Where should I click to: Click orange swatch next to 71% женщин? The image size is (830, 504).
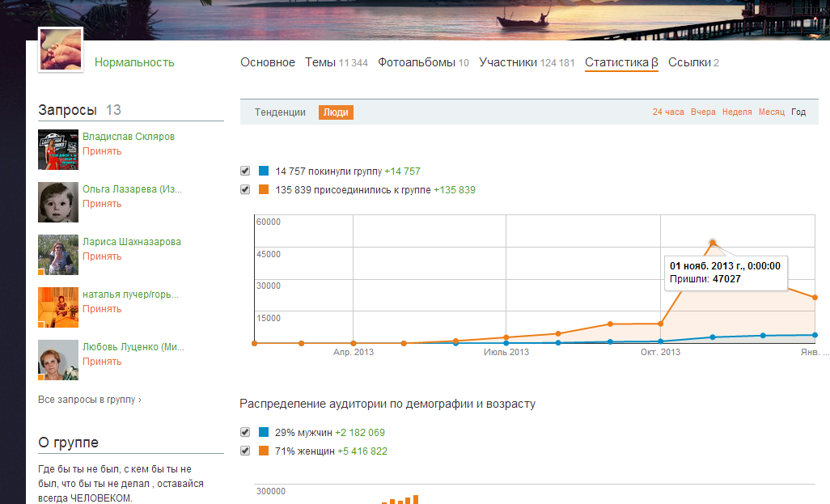[264, 451]
